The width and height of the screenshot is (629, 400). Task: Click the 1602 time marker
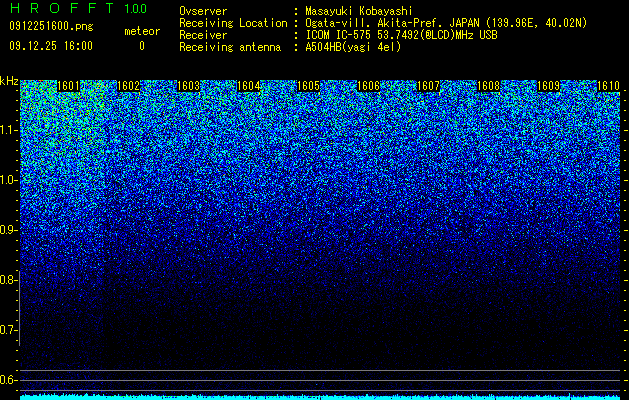tap(129, 86)
